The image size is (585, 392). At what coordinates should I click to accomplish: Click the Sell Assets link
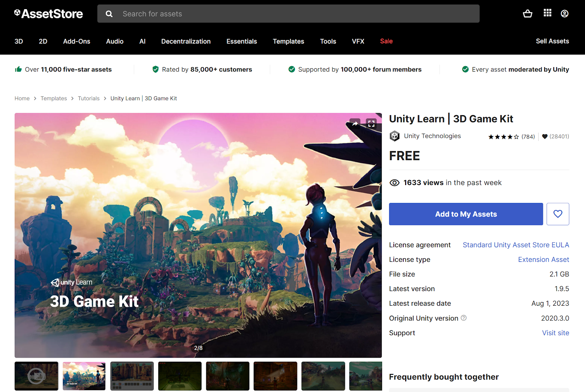[x=552, y=41]
